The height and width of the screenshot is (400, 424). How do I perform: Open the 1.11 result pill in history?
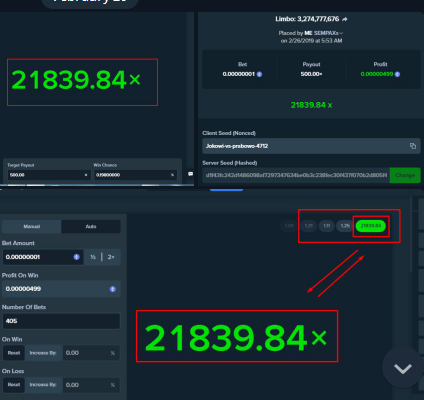point(327,226)
